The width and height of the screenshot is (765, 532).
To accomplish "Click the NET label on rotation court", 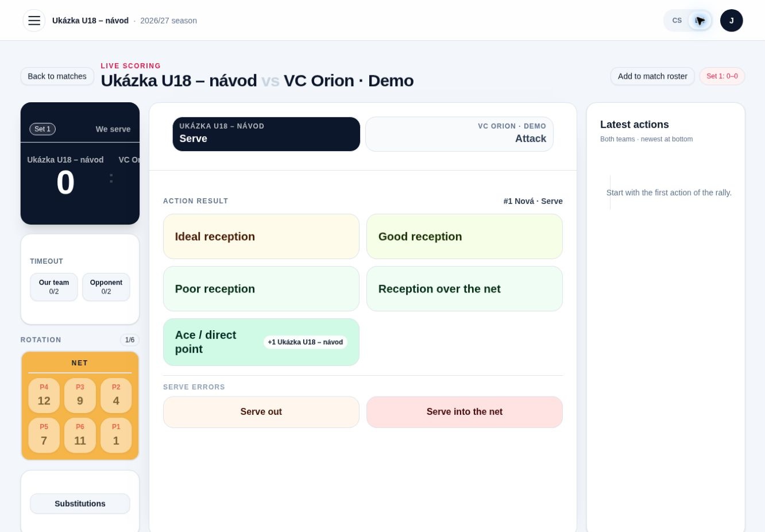I will click(x=80, y=363).
